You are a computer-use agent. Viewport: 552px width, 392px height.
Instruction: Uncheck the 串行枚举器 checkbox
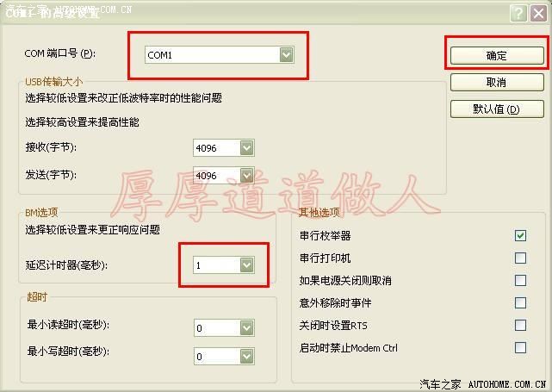click(520, 235)
